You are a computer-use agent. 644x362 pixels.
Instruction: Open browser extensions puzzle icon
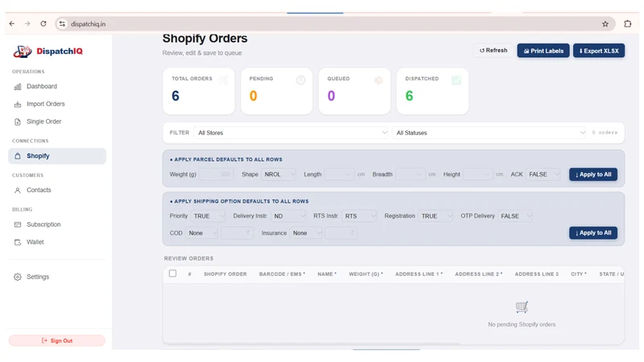[x=628, y=24]
